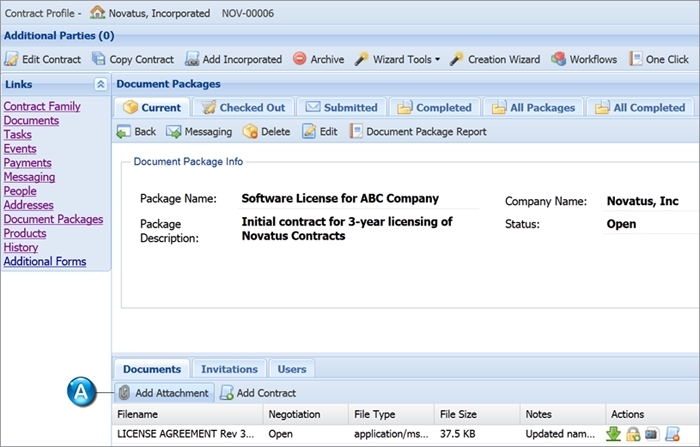Switch to the All Completed tab

pyautogui.click(x=641, y=108)
